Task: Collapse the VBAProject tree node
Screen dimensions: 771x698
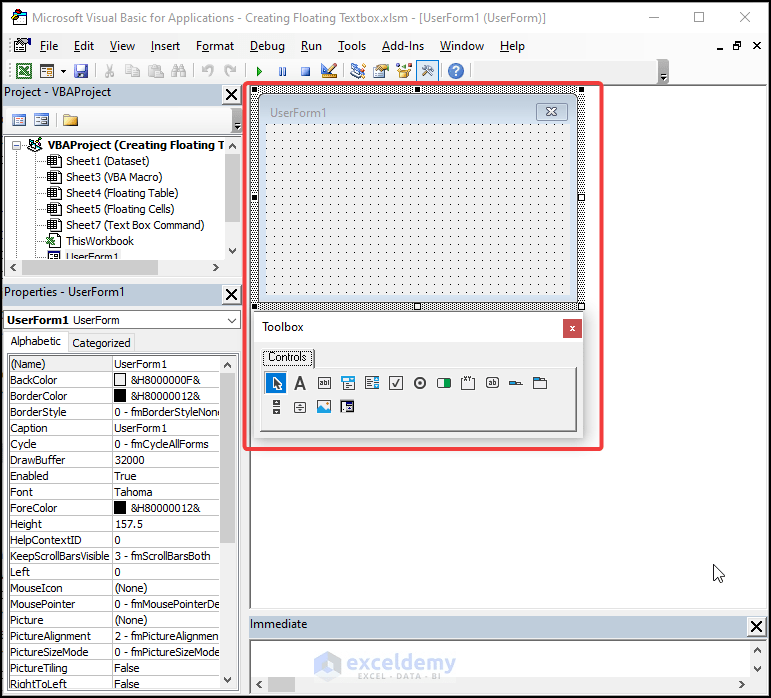Action: click(17, 145)
